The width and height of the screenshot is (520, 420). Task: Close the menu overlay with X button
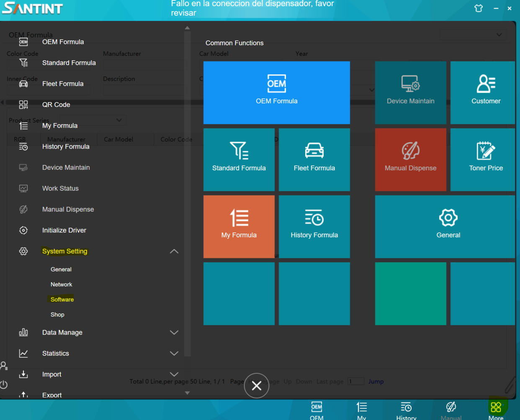click(x=256, y=386)
